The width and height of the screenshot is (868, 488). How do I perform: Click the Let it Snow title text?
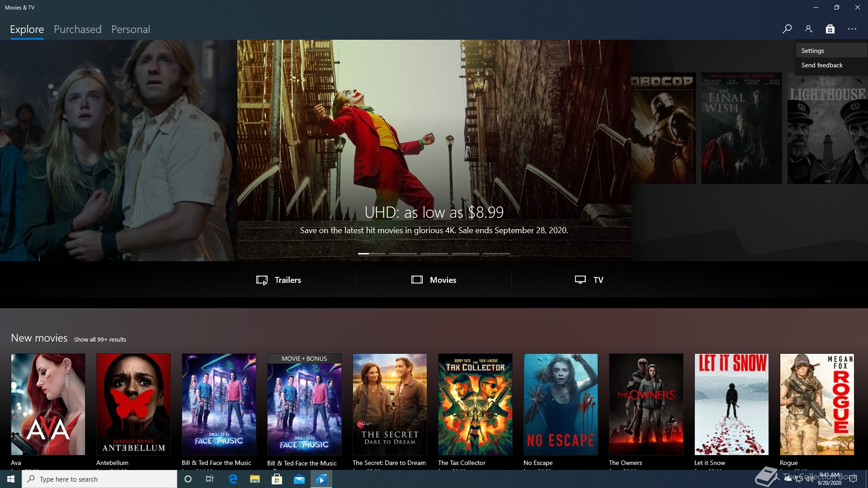[x=710, y=463]
